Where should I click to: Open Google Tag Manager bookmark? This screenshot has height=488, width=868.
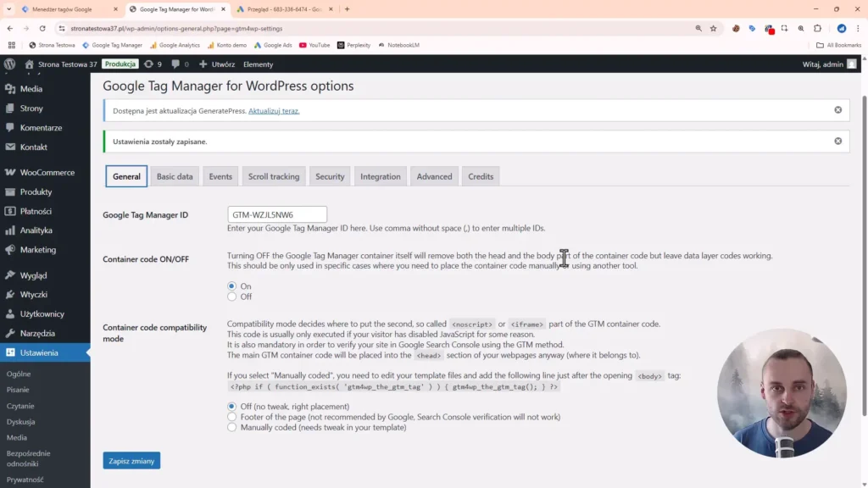(113, 45)
